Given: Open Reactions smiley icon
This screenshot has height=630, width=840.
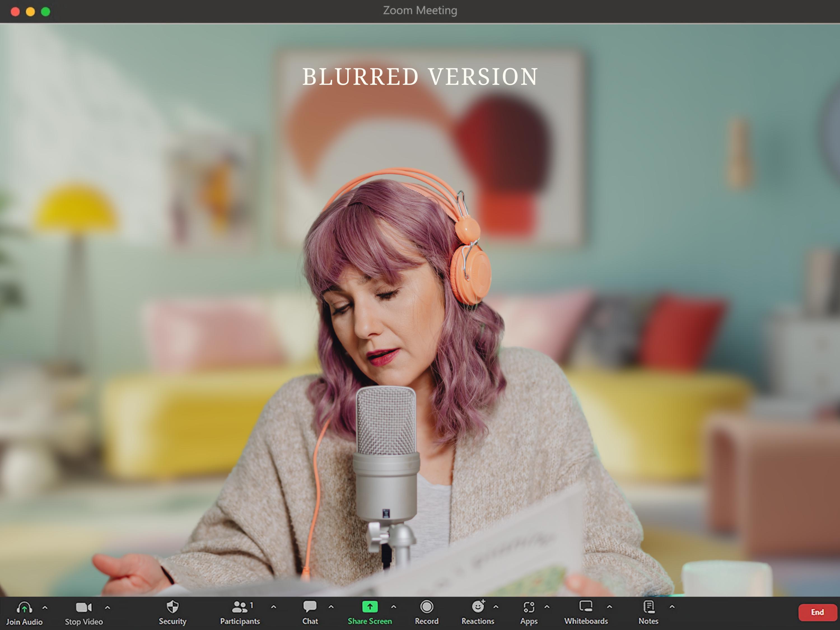Looking at the screenshot, I should click(478, 606).
